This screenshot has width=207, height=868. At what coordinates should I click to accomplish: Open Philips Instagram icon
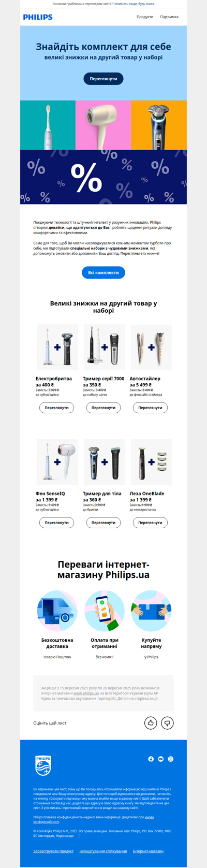pyautogui.click(x=171, y=759)
